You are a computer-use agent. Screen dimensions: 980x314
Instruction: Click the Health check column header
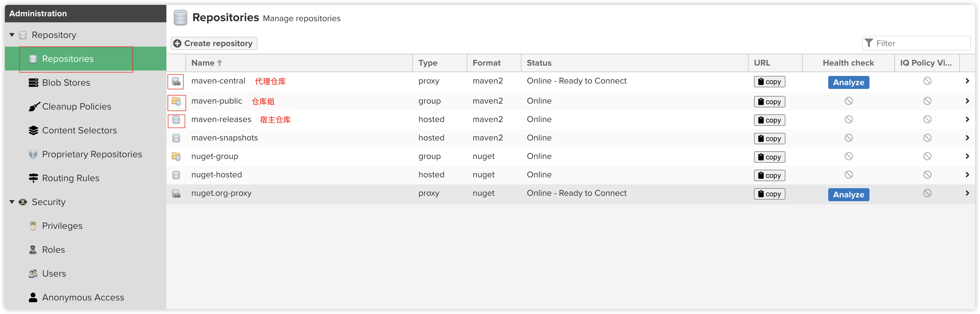point(848,63)
